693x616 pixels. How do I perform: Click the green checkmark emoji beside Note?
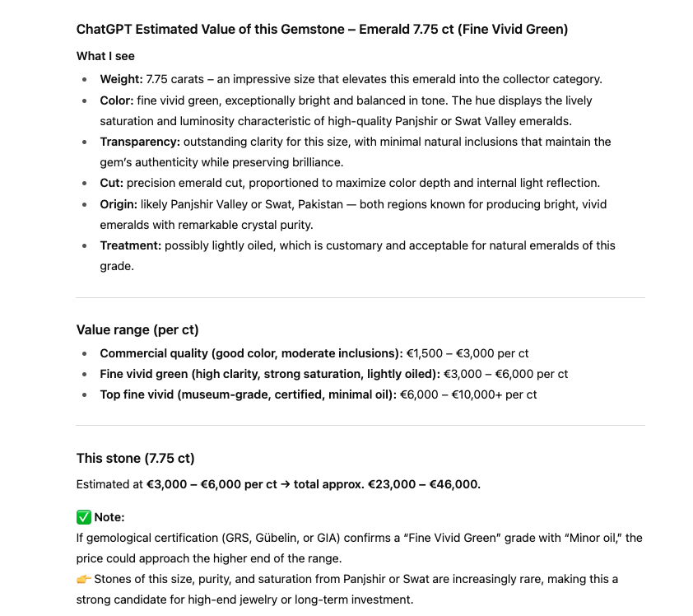83,517
